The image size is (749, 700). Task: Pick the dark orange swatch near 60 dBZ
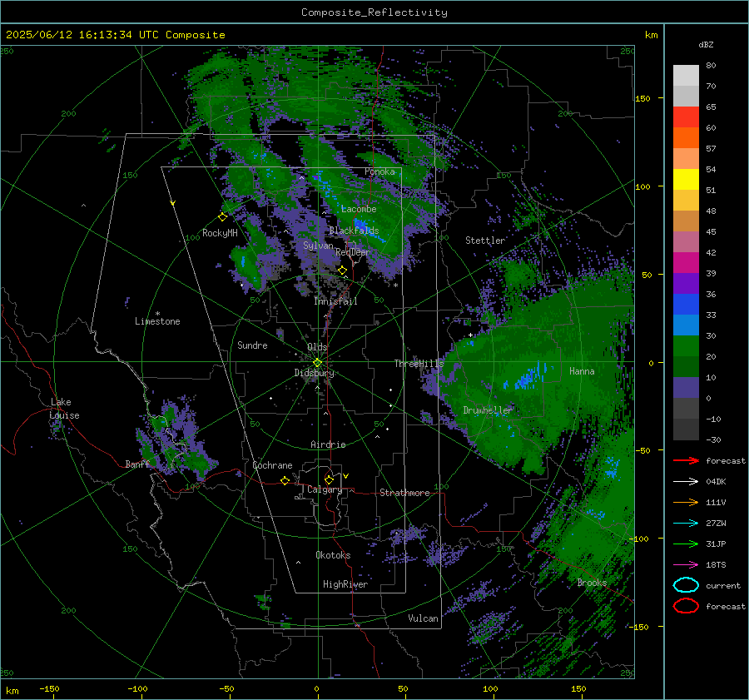pos(686,138)
